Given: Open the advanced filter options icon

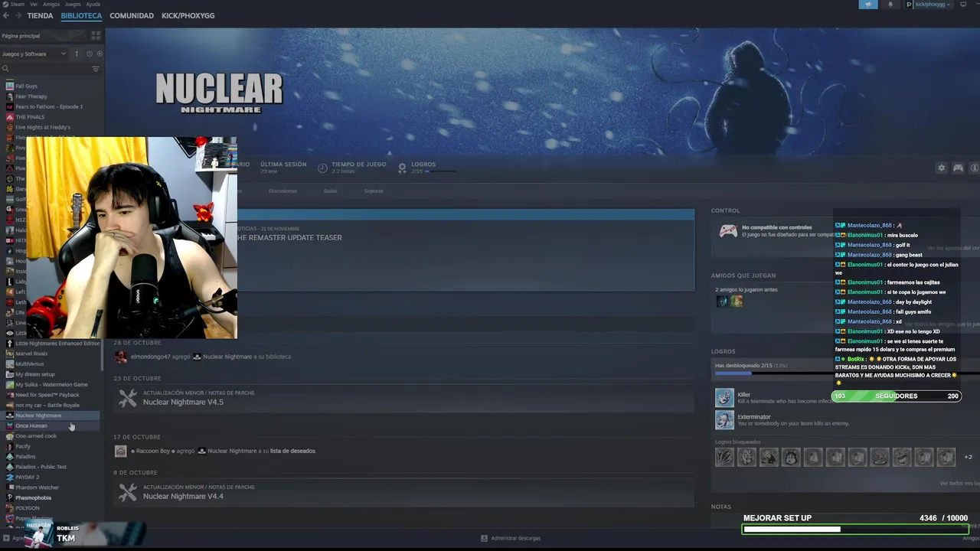Looking at the screenshot, I should pyautogui.click(x=96, y=69).
